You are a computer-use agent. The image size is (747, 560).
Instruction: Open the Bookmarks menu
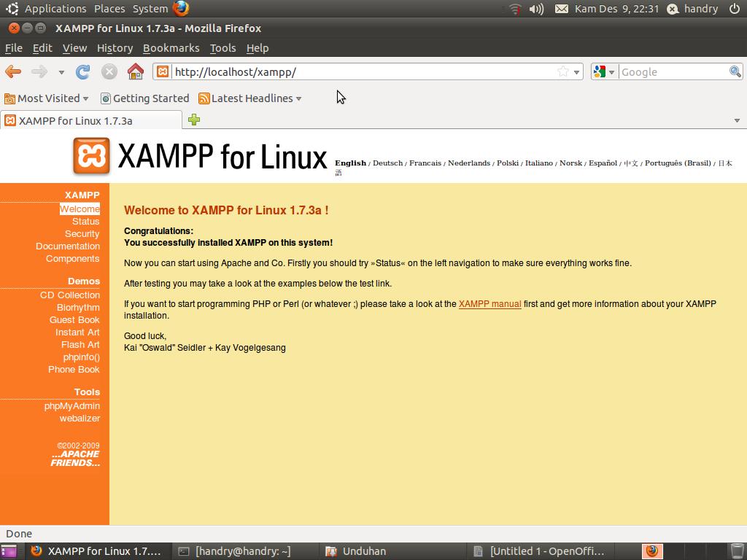[x=171, y=48]
